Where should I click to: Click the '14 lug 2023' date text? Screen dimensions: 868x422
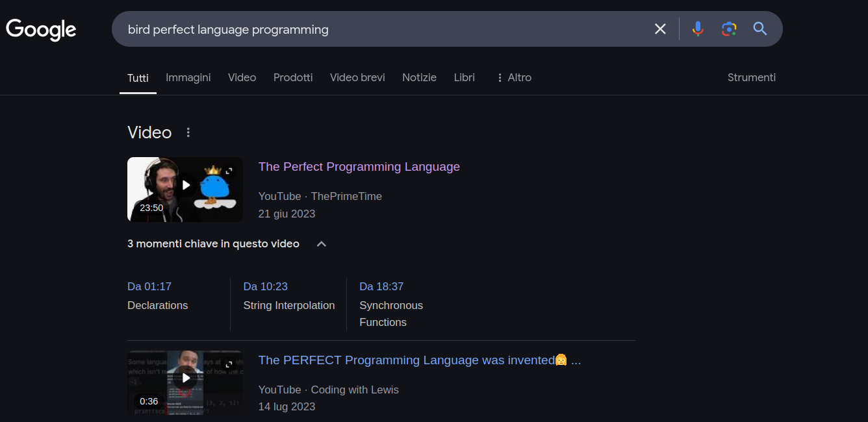287,406
